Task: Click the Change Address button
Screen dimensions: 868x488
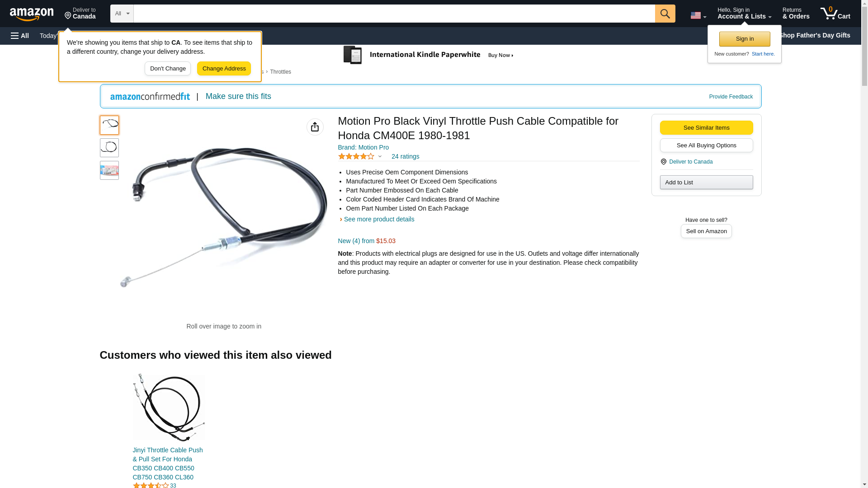Action: tap(224, 69)
